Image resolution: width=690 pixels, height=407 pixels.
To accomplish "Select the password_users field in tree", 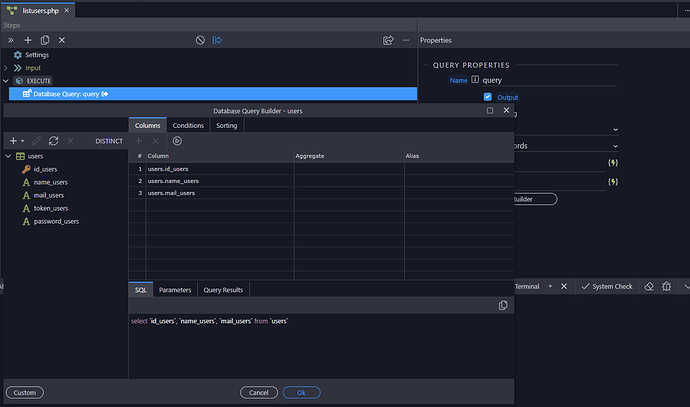I will (x=56, y=221).
